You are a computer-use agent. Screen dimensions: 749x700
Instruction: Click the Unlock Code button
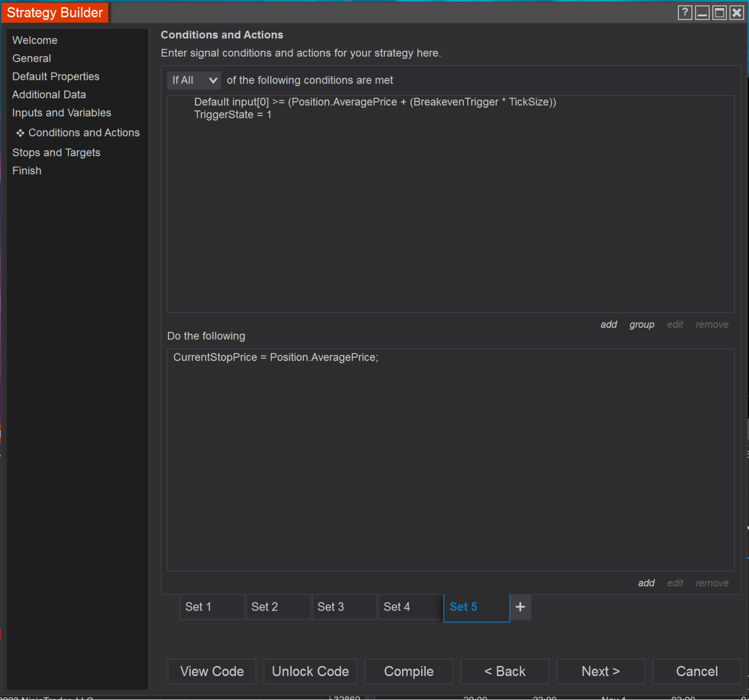(310, 671)
